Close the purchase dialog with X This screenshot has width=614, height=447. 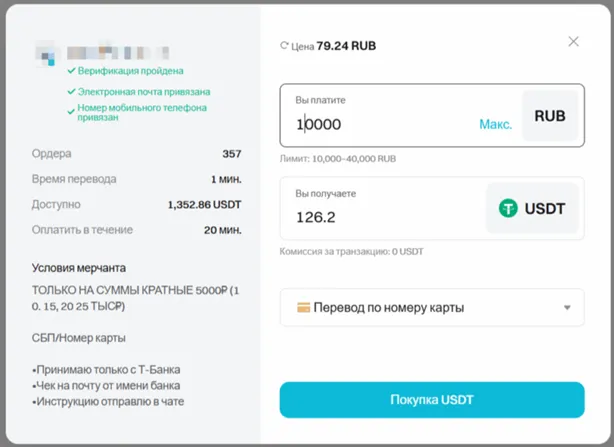coord(573,42)
